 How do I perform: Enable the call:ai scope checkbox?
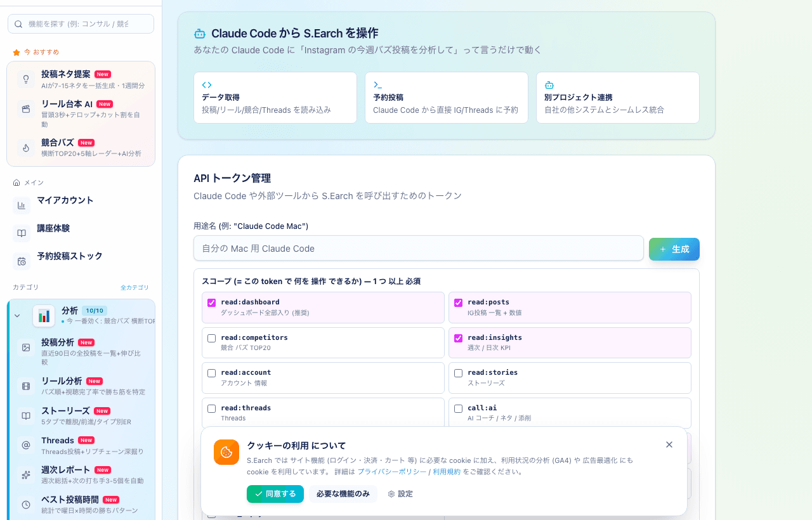coord(459,408)
